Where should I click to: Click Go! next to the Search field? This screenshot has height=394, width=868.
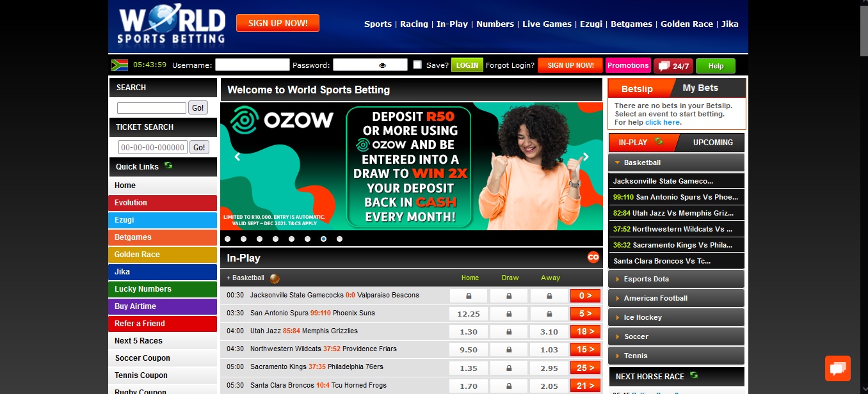tap(198, 107)
